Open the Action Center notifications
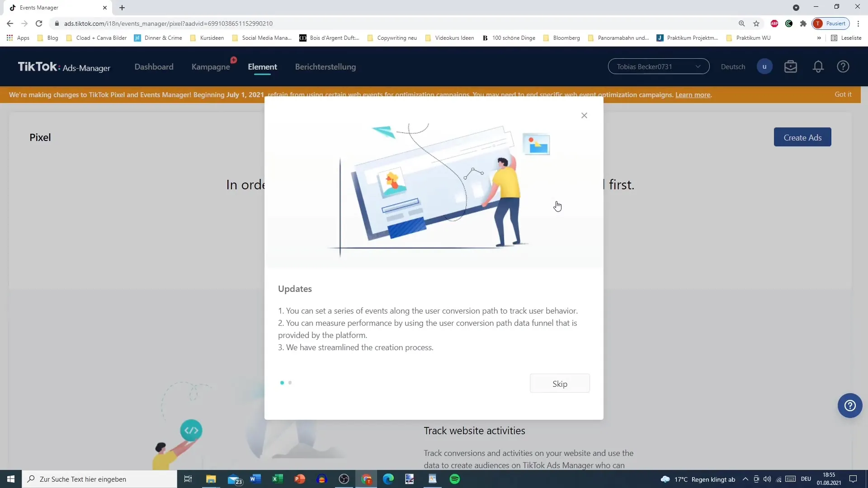This screenshot has height=488, width=868. (x=853, y=479)
